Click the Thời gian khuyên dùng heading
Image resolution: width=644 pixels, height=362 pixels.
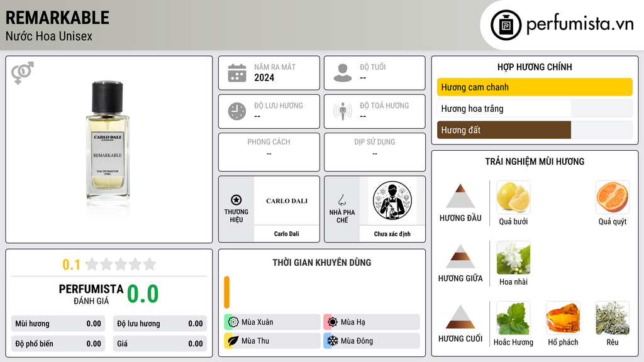point(322,262)
